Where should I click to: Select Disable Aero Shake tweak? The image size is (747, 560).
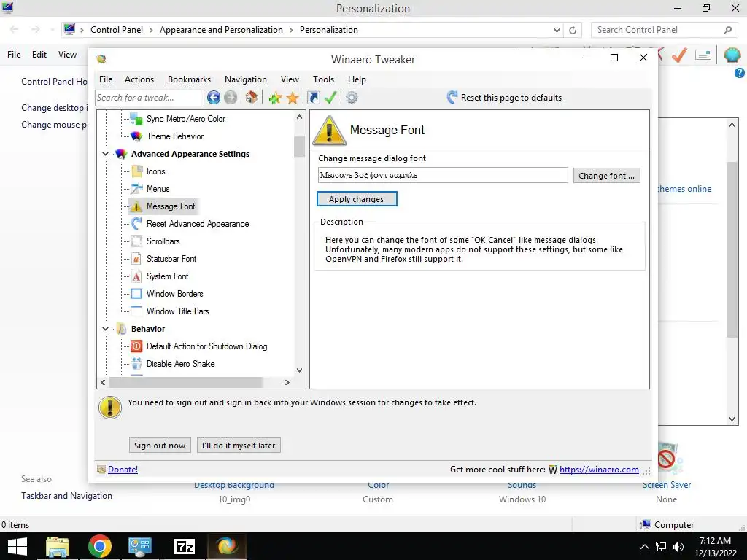pyautogui.click(x=181, y=364)
